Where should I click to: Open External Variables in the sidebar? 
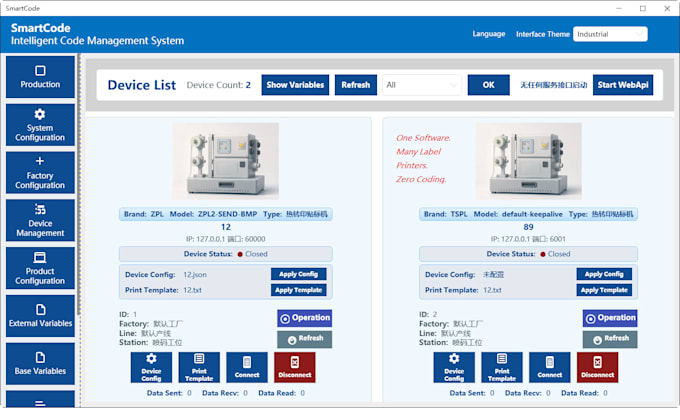[x=40, y=316]
